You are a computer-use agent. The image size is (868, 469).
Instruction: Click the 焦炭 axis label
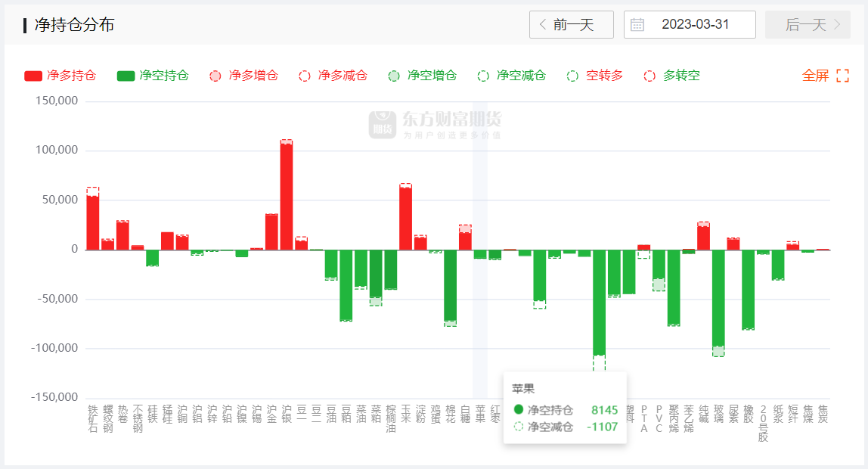pos(823,415)
